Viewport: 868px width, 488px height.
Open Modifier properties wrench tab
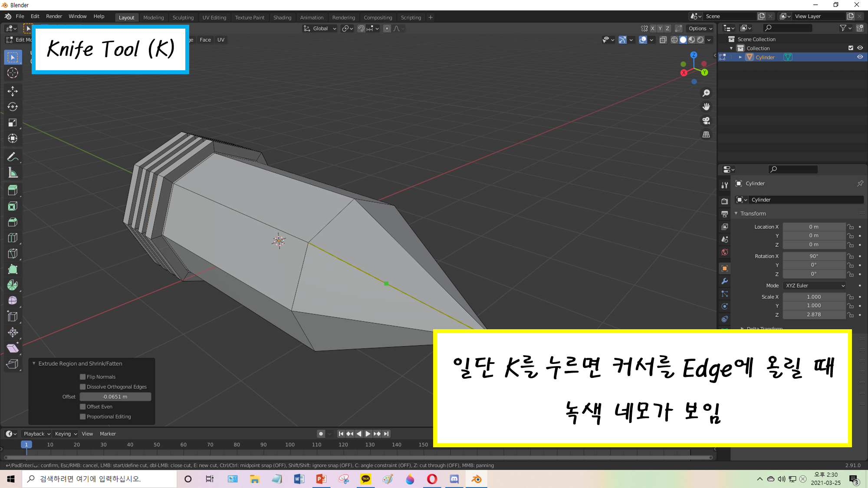coord(724,281)
